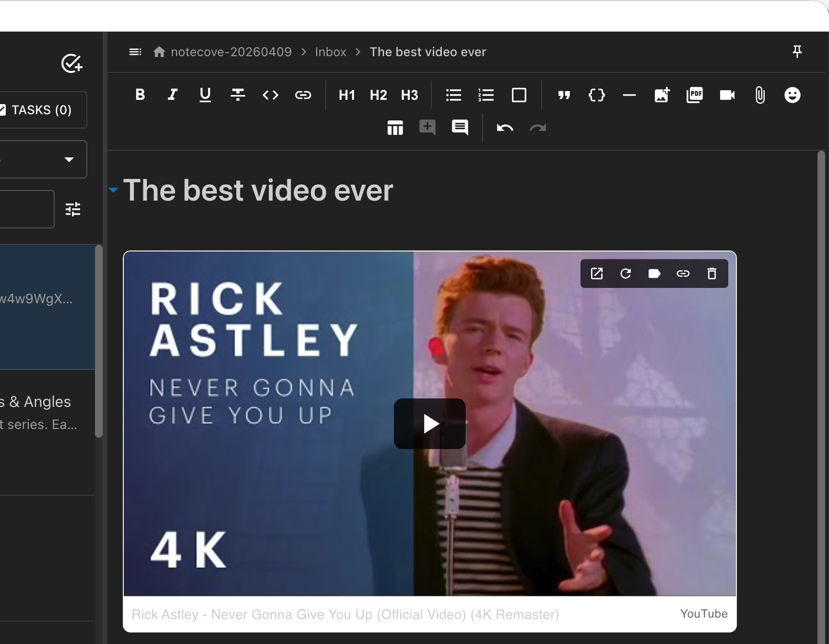
Task: Insert a task checkbox item
Action: [x=519, y=95]
